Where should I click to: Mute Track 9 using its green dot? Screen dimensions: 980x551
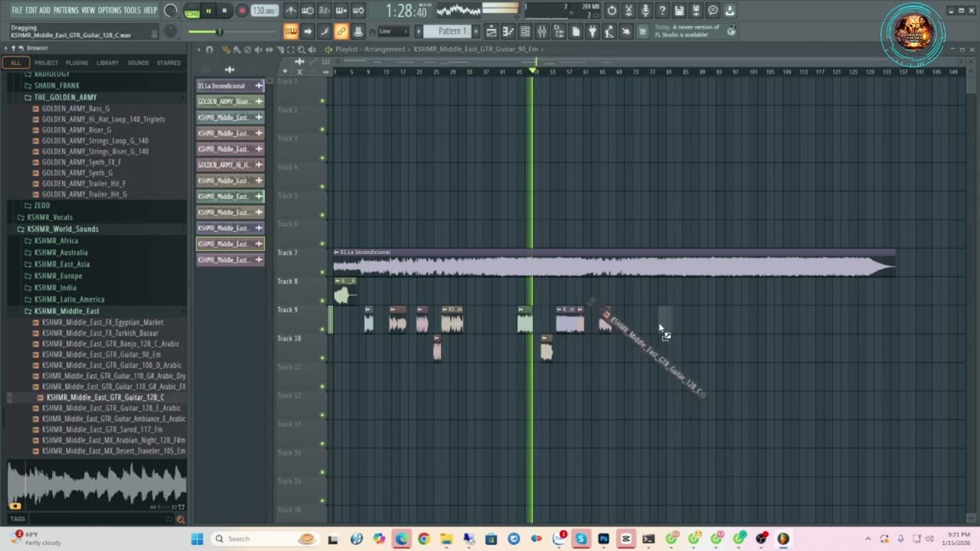pyautogui.click(x=322, y=330)
